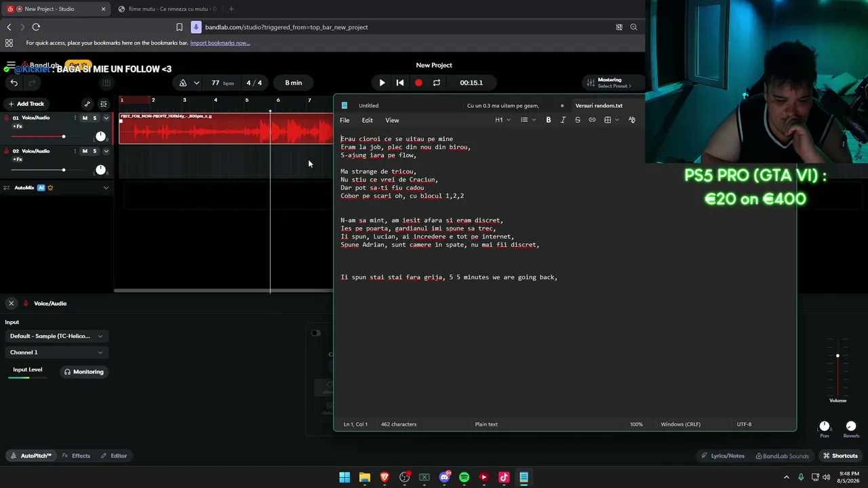Click the Add Track button

tap(26, 104)
